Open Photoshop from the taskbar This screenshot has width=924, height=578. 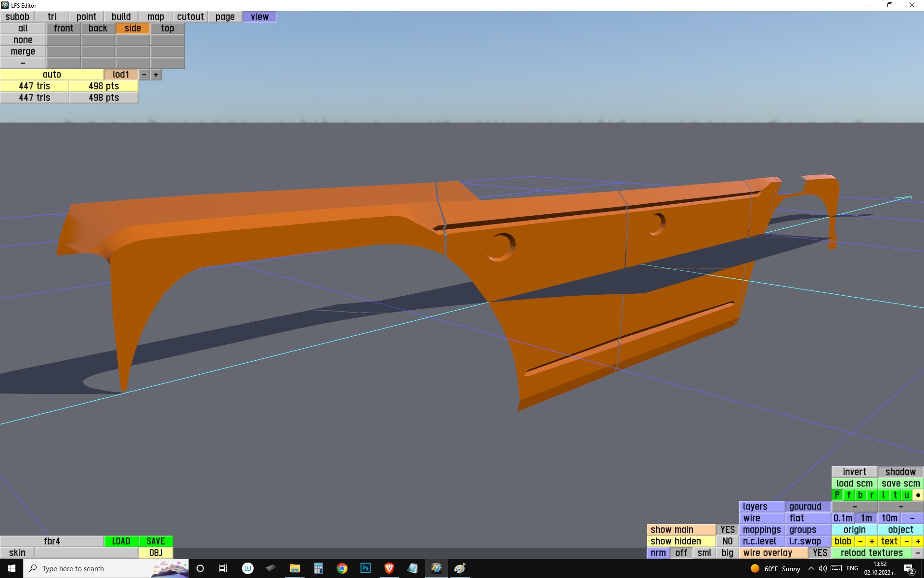pyautogui.click(x=365, y=568)
